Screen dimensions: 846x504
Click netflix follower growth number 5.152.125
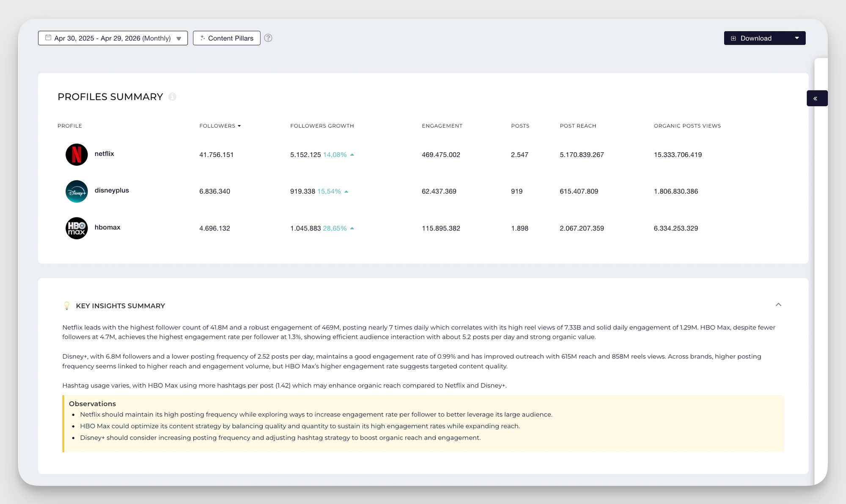tap(305, 155)
